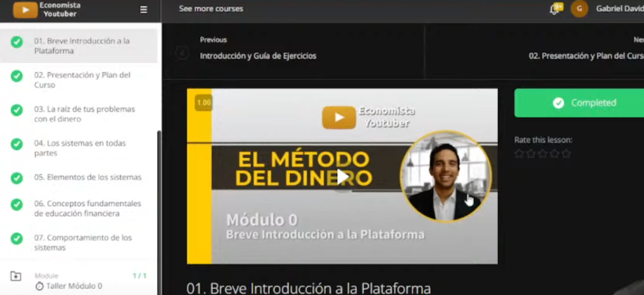Click the checkmark for lesson 02
This screenshot has height=295, width=644.
coord(16,76)
